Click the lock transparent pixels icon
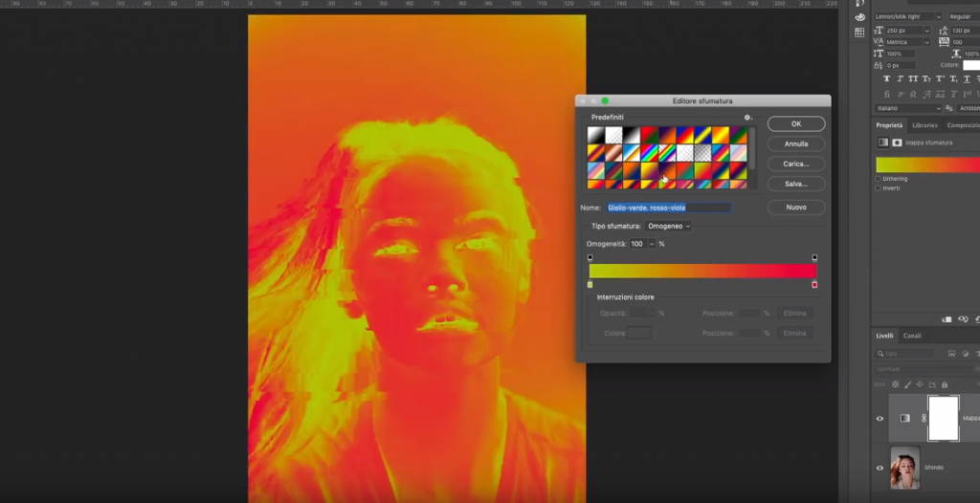 tap(895, 384)
